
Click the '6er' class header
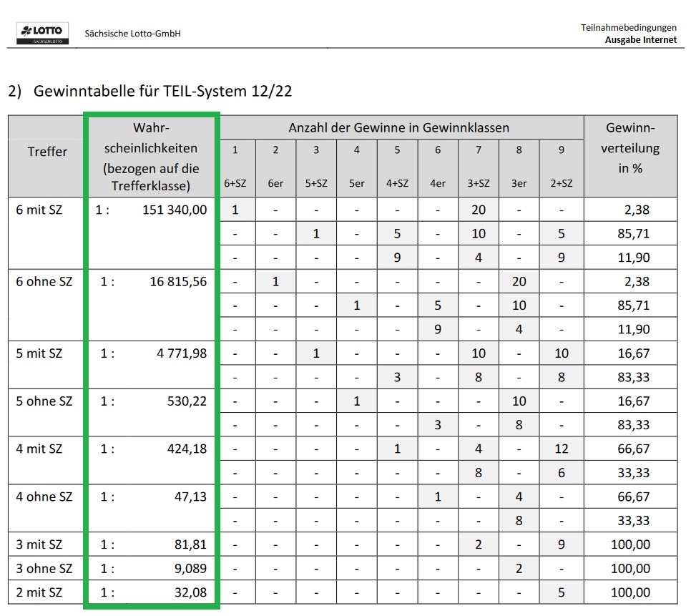pyautogui.click(x=275, y=183)
